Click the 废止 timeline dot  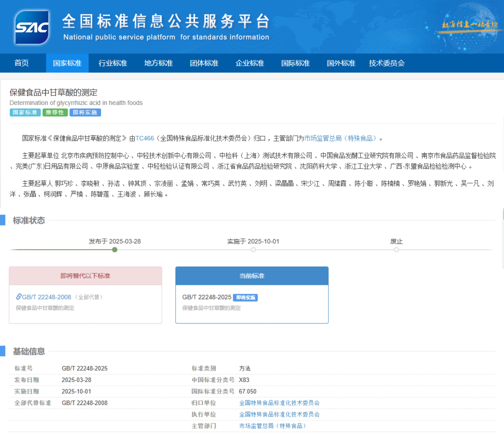click(396, 250)
